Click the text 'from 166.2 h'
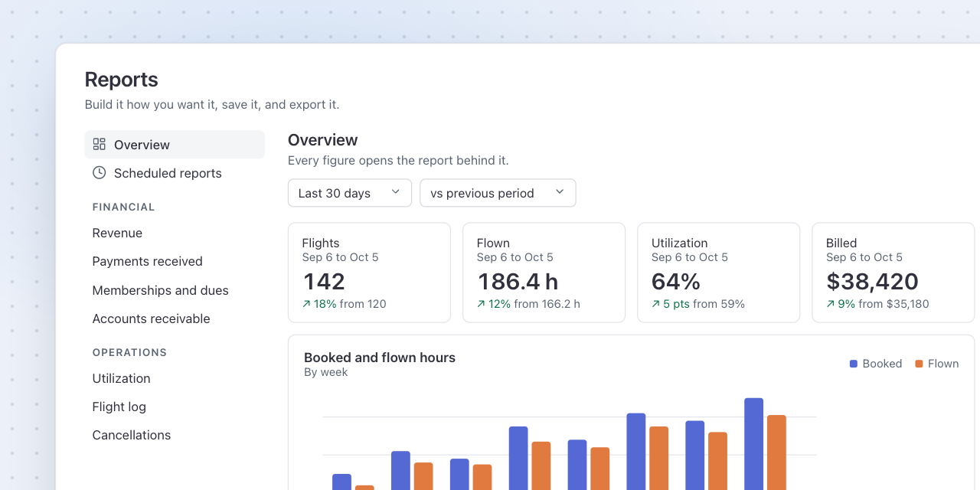Image resolution: width=980 pixels, height=490 pixels. tap(547, 304)
